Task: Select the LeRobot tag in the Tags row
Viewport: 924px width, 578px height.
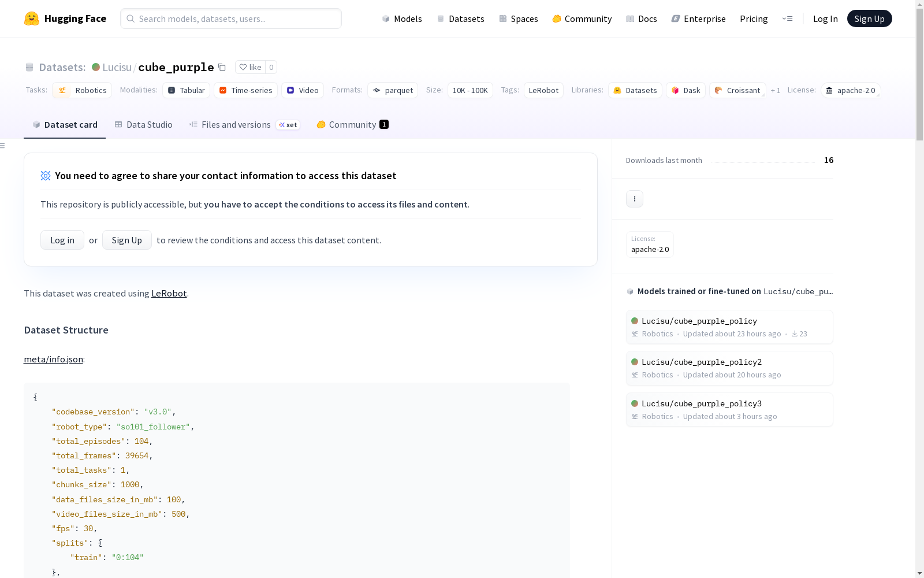Action: coord(543,90)
